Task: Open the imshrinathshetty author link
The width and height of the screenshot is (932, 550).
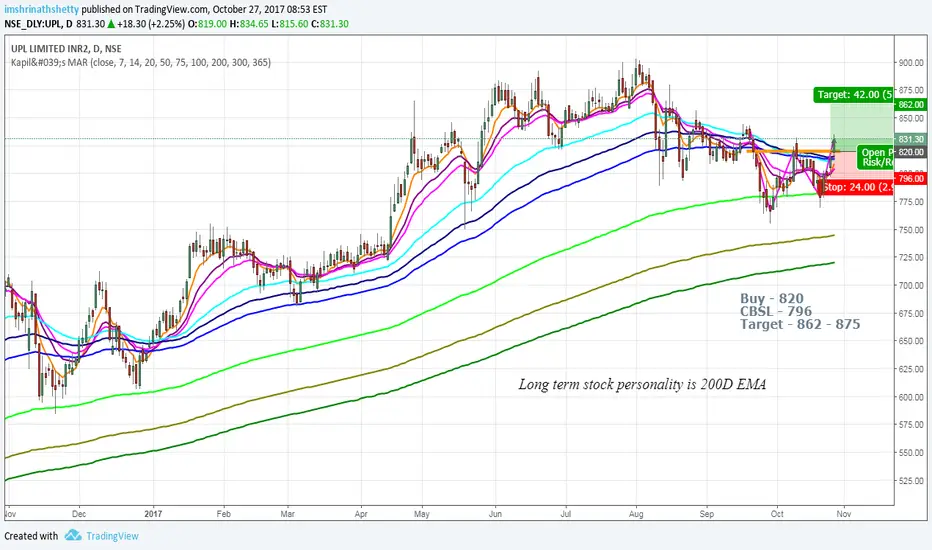Action: coord(41,10)
